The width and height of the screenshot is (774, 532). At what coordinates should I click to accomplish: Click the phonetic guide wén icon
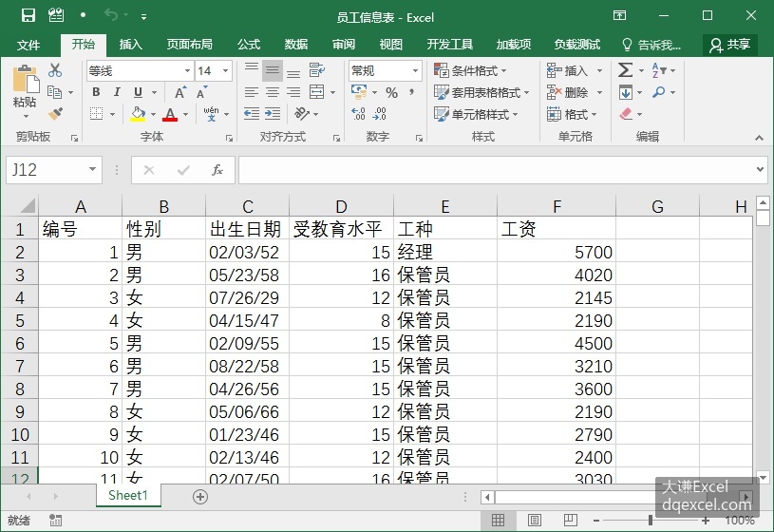211,114
